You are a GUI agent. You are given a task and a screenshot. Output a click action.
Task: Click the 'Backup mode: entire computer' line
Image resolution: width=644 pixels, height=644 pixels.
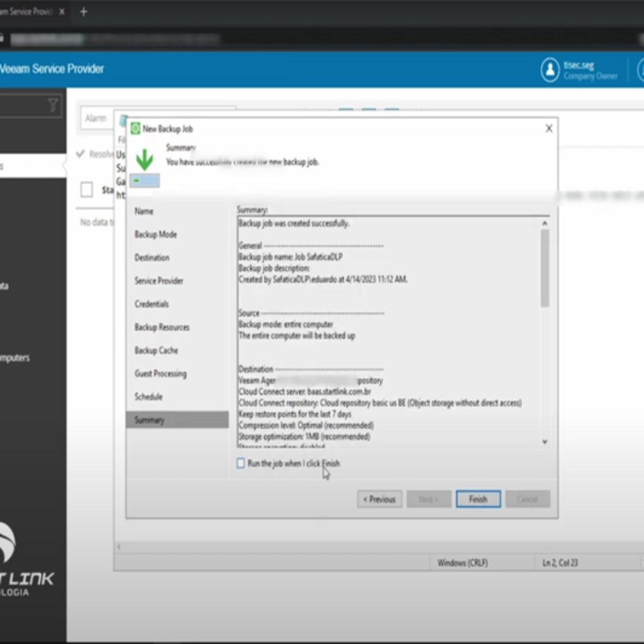(x=286, y=325)
